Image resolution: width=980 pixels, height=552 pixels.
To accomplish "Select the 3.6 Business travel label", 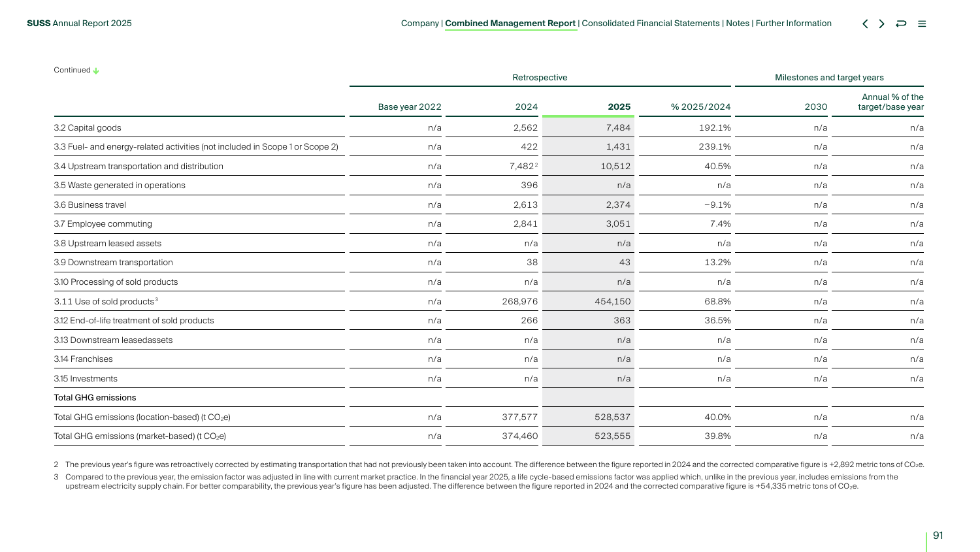I will (90, 205).
